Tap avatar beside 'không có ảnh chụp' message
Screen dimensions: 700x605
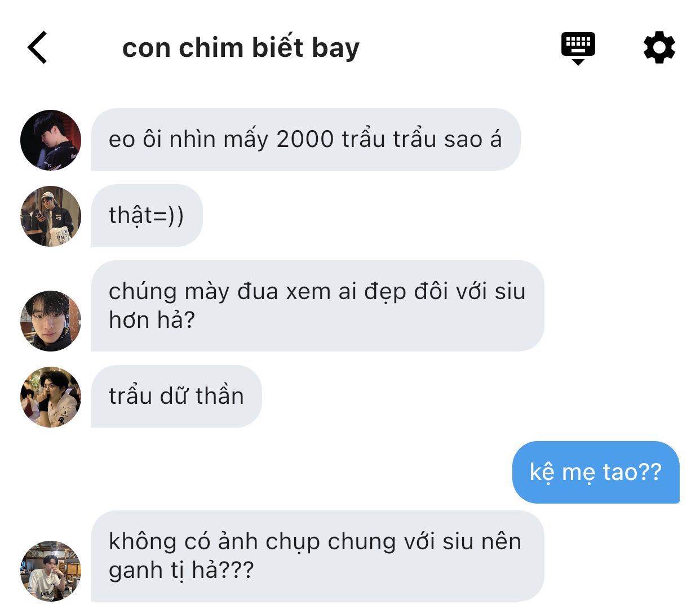[51, 571]
